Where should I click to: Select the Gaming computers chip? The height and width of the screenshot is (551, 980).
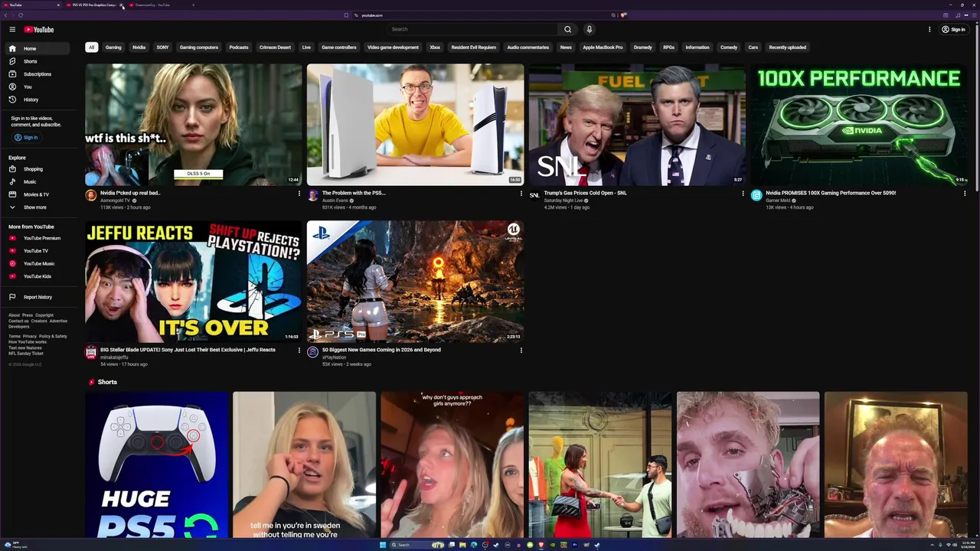(199, 47)
